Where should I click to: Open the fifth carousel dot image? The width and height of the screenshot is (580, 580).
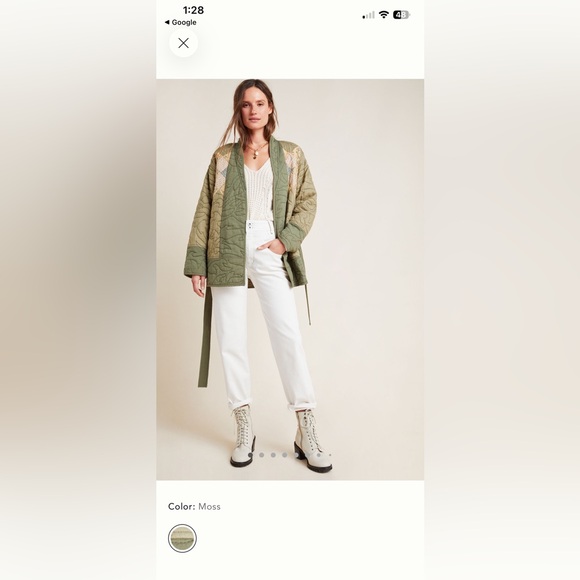click(296, 455)
